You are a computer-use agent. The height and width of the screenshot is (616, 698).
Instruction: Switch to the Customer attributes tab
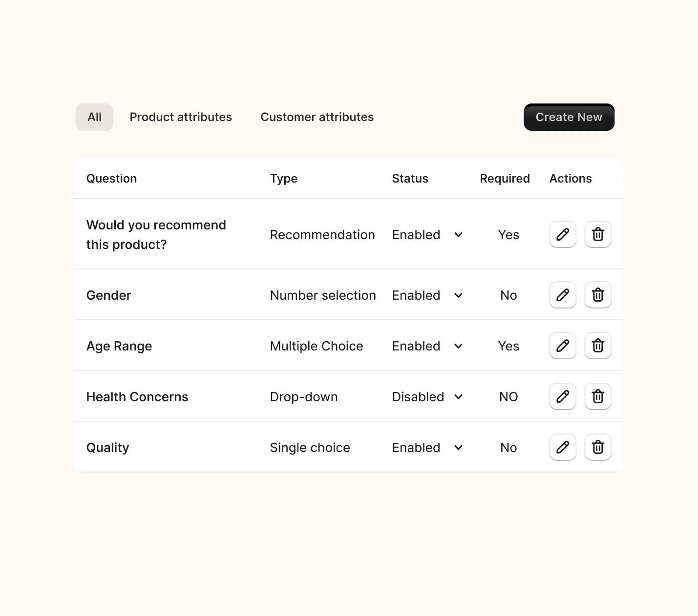(317, 117)
